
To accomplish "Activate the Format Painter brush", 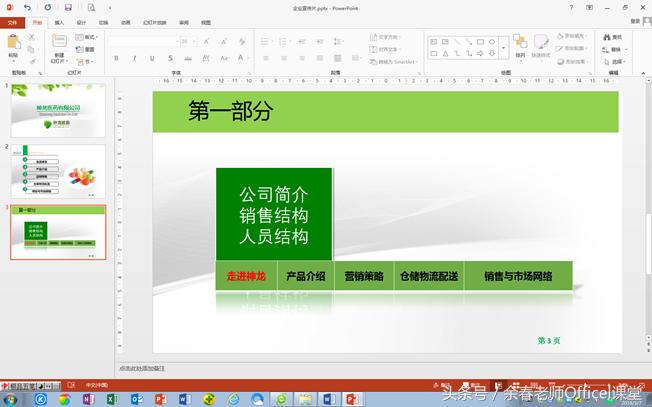I will (32, 62).
